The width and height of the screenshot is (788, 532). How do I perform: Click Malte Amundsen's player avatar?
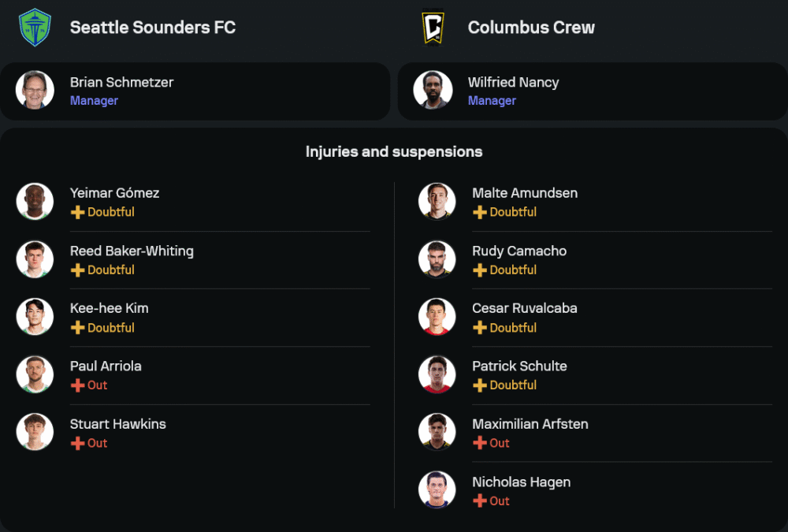[437, 202]
